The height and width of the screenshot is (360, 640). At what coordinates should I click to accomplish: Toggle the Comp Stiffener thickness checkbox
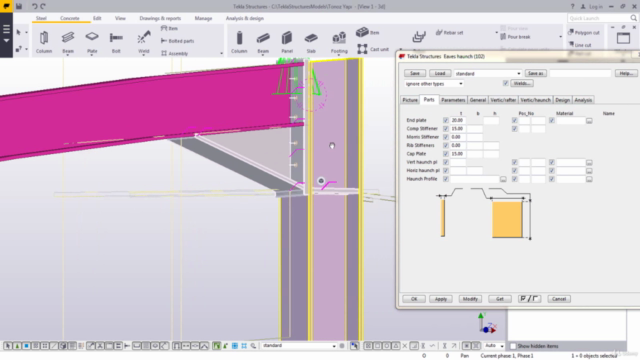[x=446, y=129]
